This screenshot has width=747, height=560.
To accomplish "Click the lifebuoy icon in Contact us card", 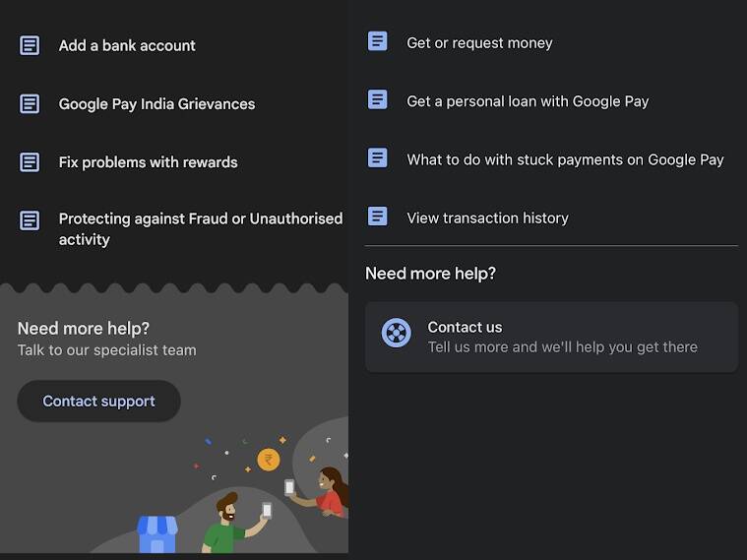I will click(396, 334).
